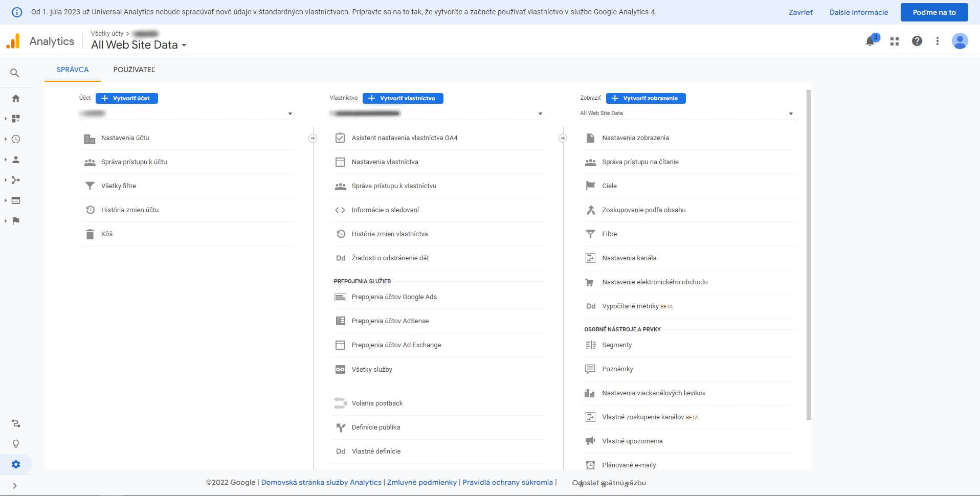Click the user account avatar
980x496 pixels.
coord(960,41)
